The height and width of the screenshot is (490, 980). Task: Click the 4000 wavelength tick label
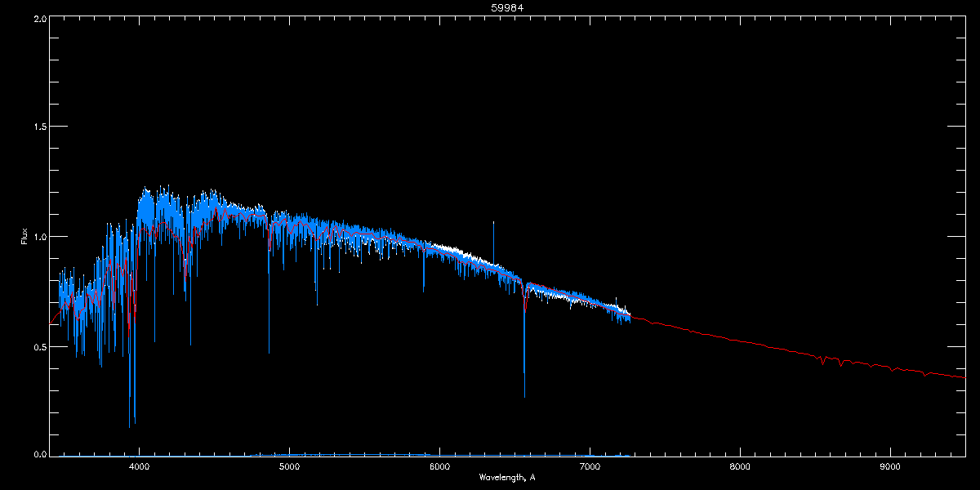click(x=139, y=467)
